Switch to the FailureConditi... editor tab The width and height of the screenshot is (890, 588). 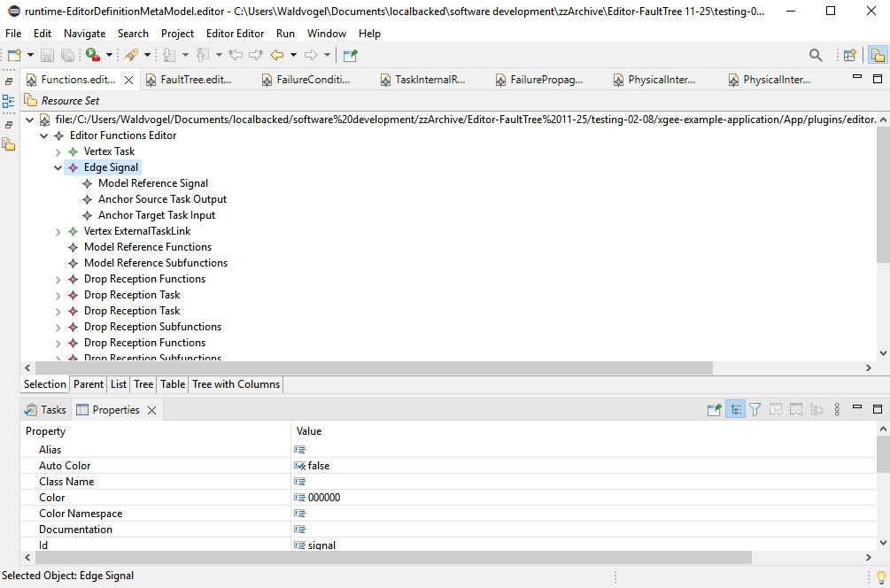(313, 80)
